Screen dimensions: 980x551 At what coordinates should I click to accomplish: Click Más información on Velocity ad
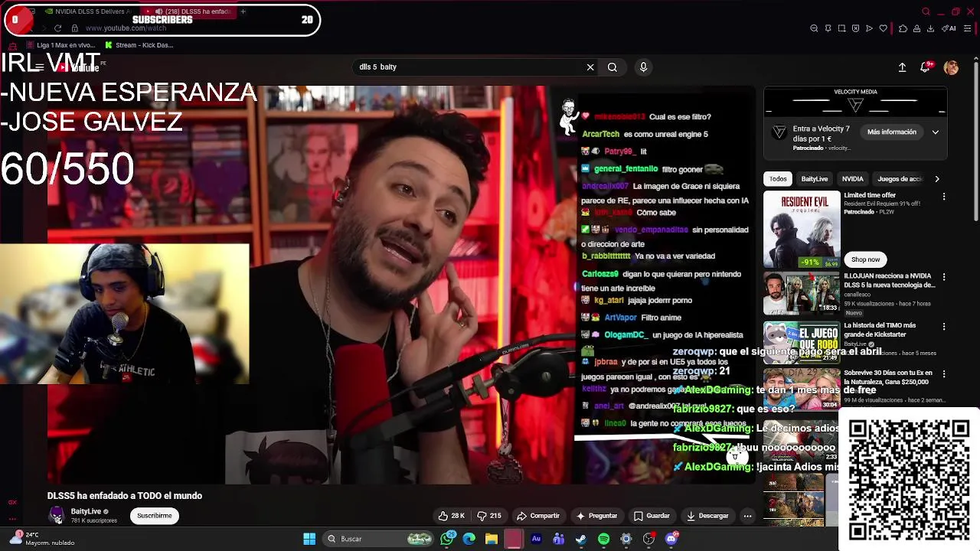pos(892,132)
